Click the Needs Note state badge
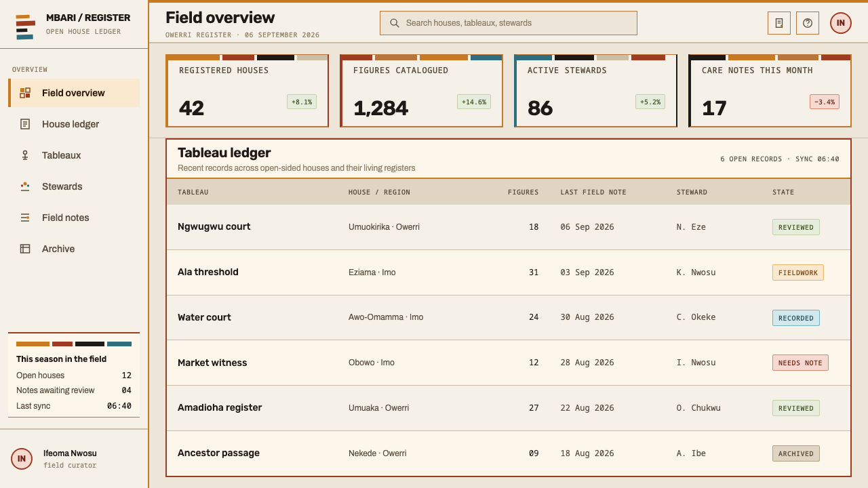This screenshot has width=868, height=488. (800, 363)
